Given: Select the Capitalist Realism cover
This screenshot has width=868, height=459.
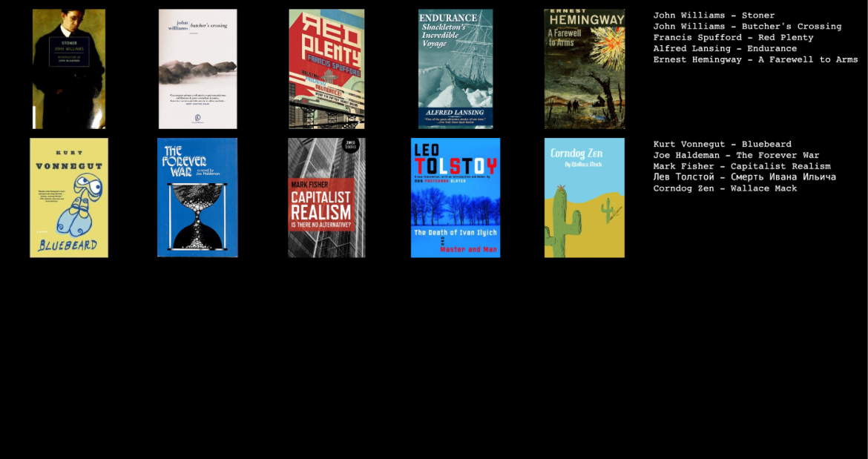Looking at the screenshot, I should tap(326, 198).
